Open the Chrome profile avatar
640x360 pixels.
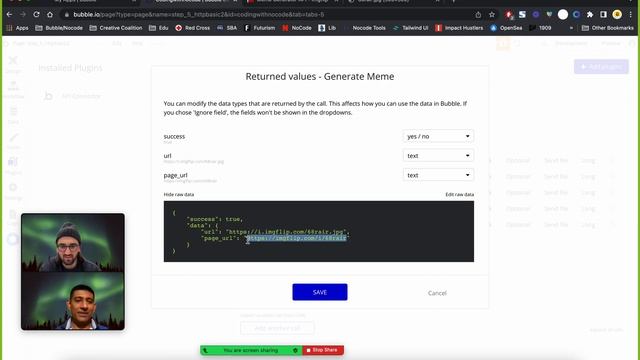click(617, 15)
